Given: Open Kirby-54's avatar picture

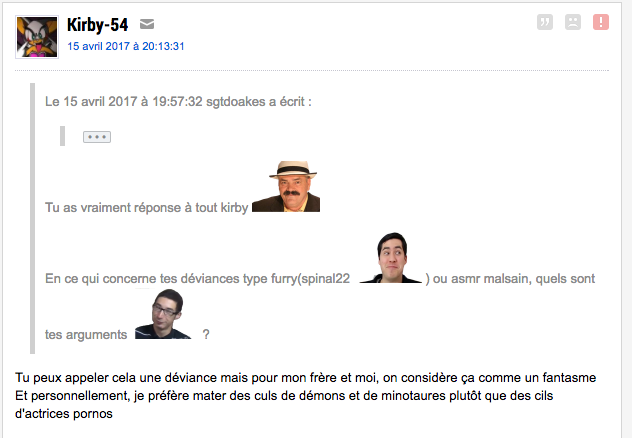Looking at the screenshot, I should (37, 37).
